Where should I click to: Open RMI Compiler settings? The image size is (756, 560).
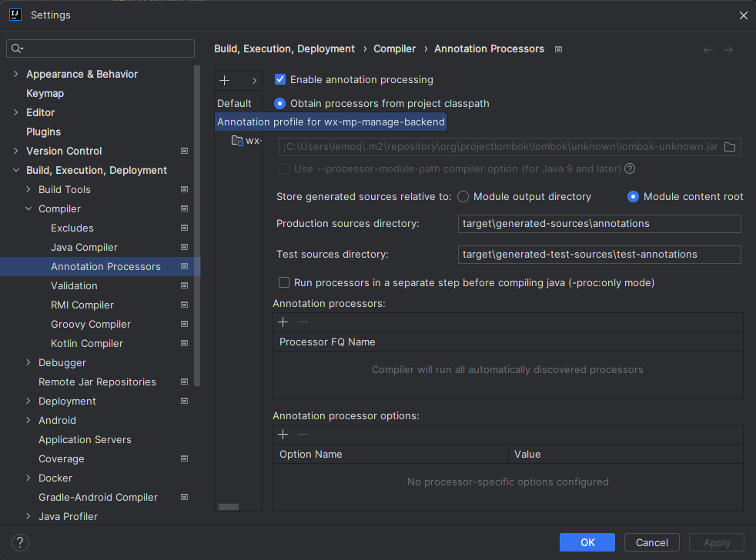(x=82, y=305)
